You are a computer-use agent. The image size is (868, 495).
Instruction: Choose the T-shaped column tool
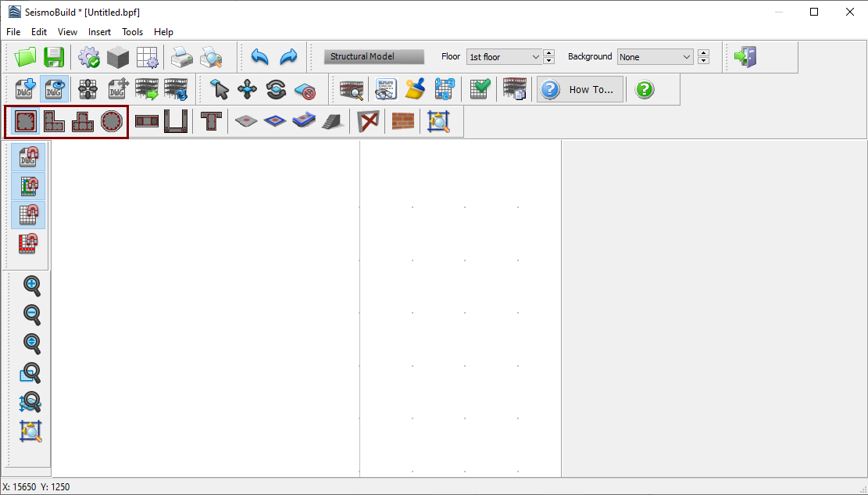tap(83, 122)
